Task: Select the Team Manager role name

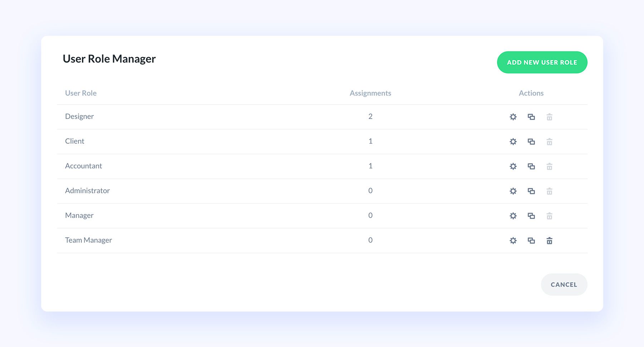Action: (88, 240)
